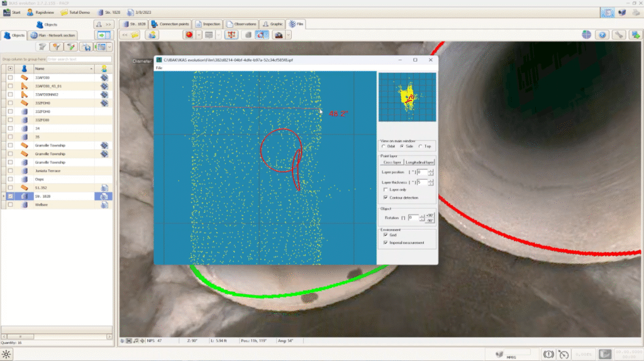
Task: Click the Longitudinal layer button
Action: (x=419, y=162)
